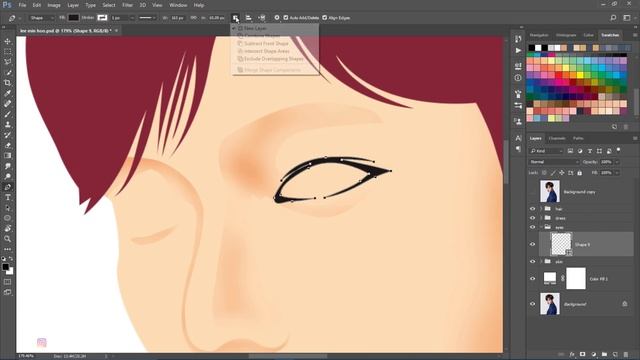The width and height of the screenshot is (640, 360).
Task: Click the foreground color swatch
Action: point(6,267)
